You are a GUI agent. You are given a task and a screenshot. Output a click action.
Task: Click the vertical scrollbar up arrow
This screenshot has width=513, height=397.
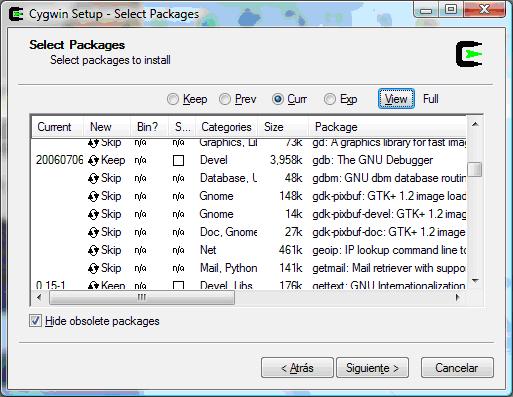[x=475, y=124]
